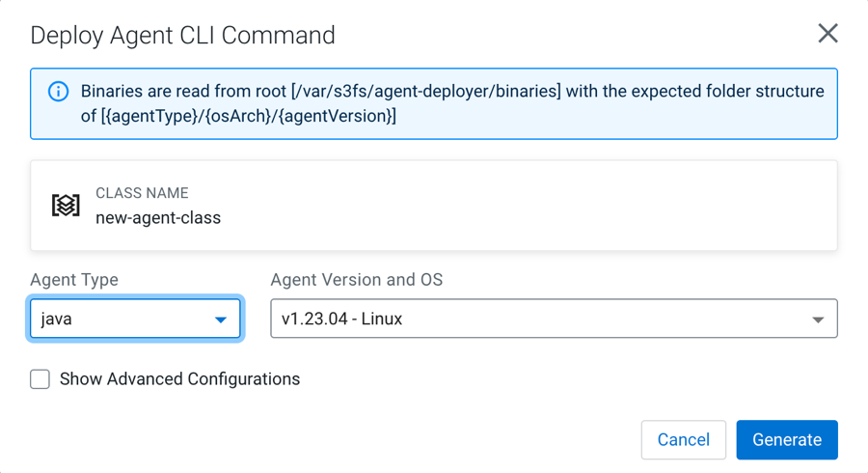The image size is (868, 473).
Task: Click the Generate button
Action: coord(787,439)
